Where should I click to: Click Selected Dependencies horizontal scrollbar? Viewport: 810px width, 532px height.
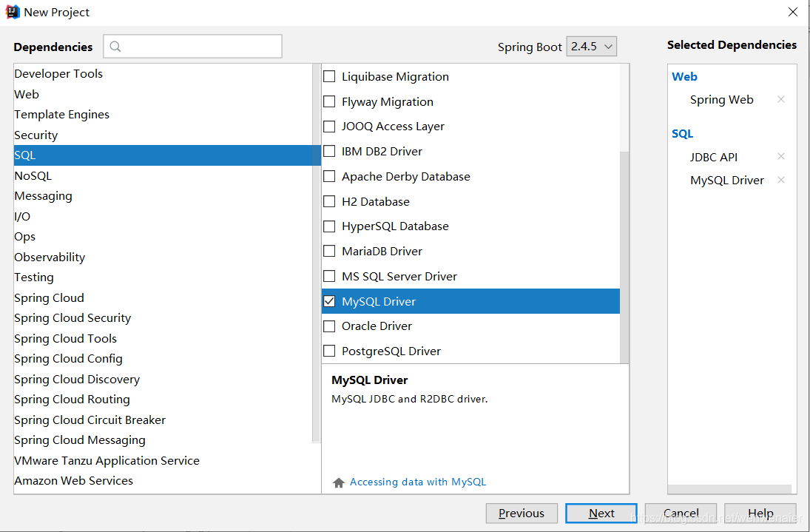click(x=729, y=489)
